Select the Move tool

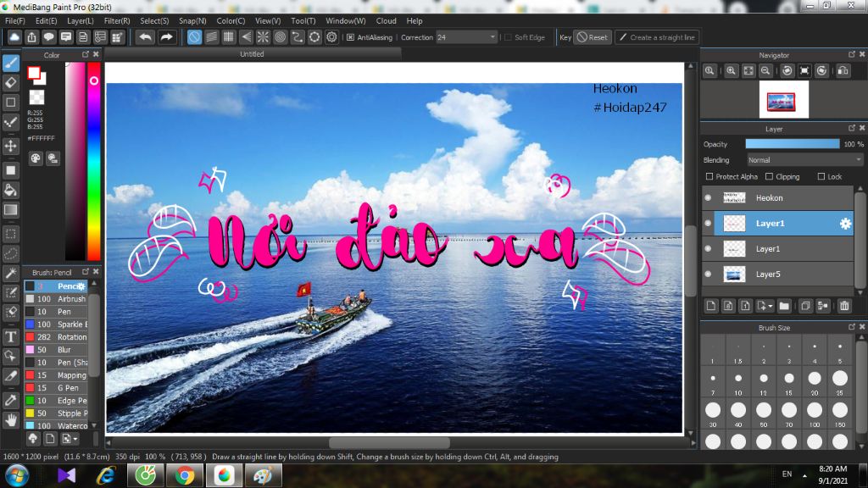10,146
